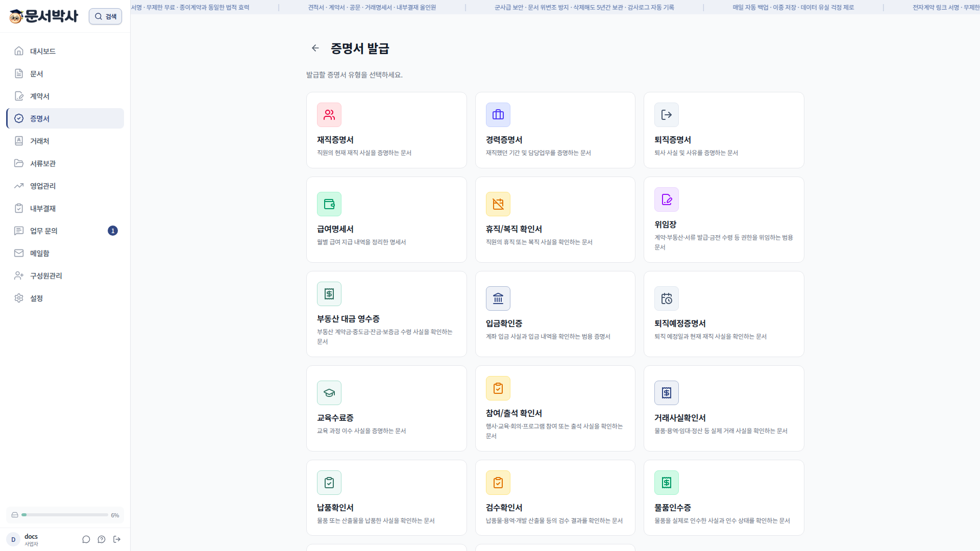Select the 경력증명서 briefcase icon

498,115
